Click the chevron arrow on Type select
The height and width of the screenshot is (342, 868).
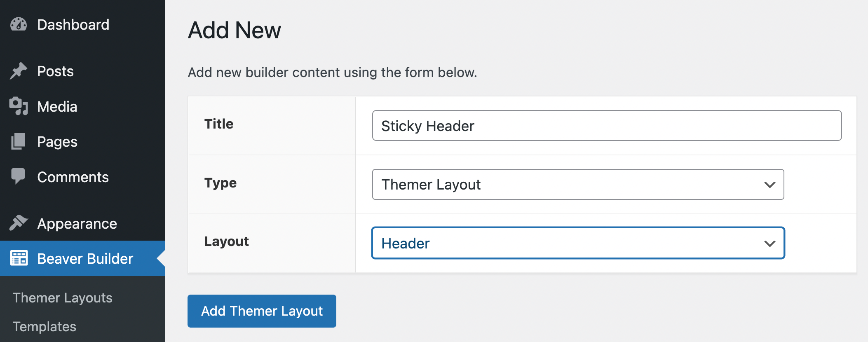(769, 185)
